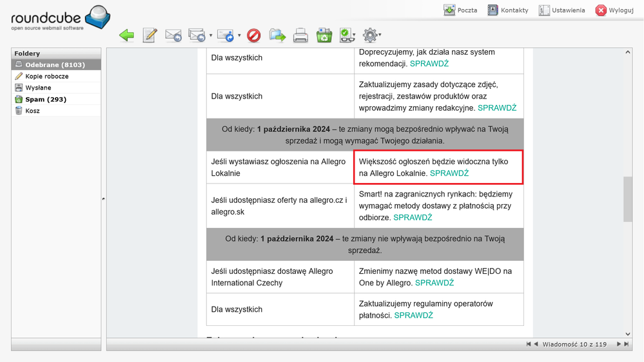Click 'te zmiany mogą bezpośrednio wpływać' header row
Screen dimensions: 644x362
pos(365,135)
